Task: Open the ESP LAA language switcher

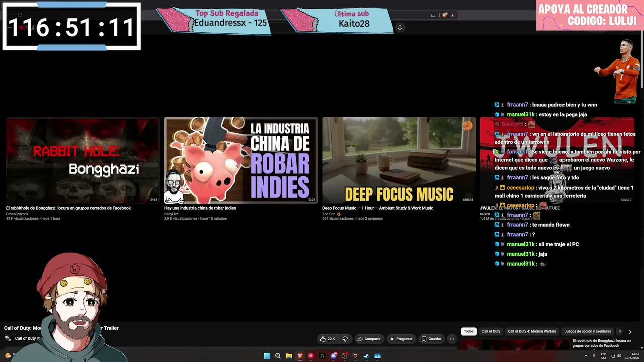Action: [603, 356]
